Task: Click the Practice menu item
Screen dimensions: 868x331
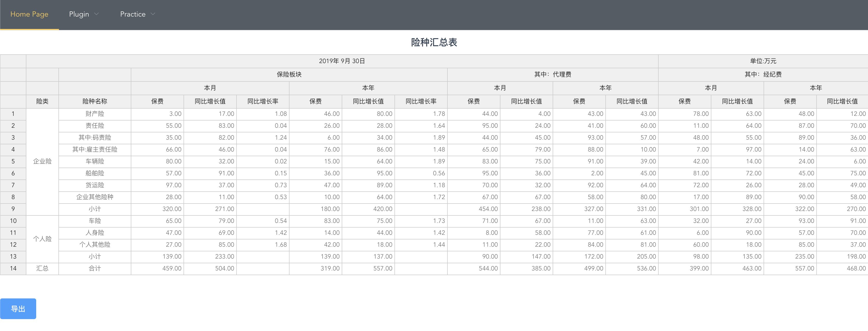Action: (x=132, y=14)
